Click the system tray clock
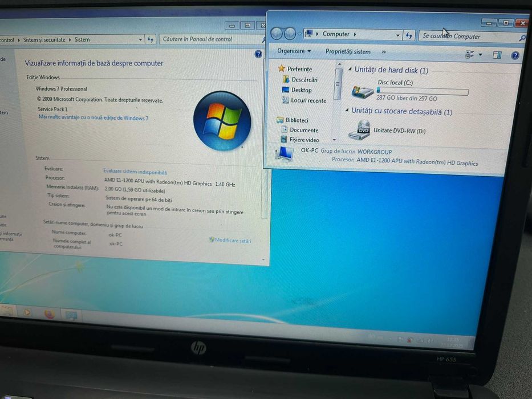 [x=453, y=341]
